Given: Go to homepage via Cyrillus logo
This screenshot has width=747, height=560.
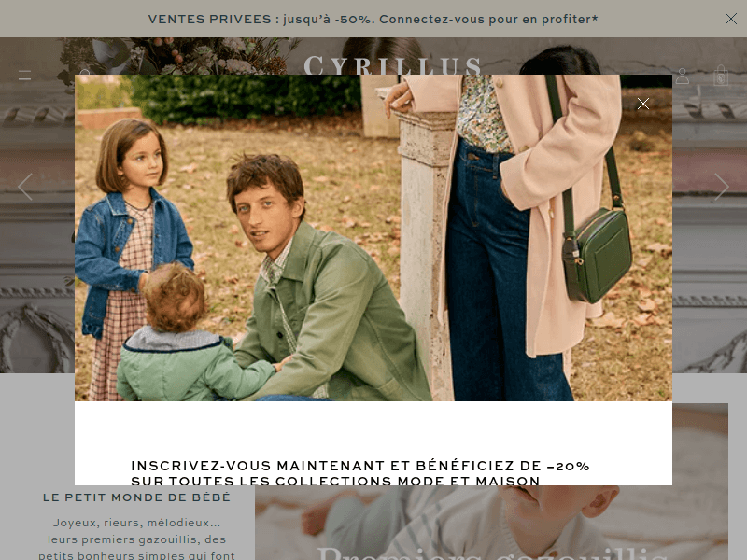Looking at the screenshot, I should tap(392, 65).
